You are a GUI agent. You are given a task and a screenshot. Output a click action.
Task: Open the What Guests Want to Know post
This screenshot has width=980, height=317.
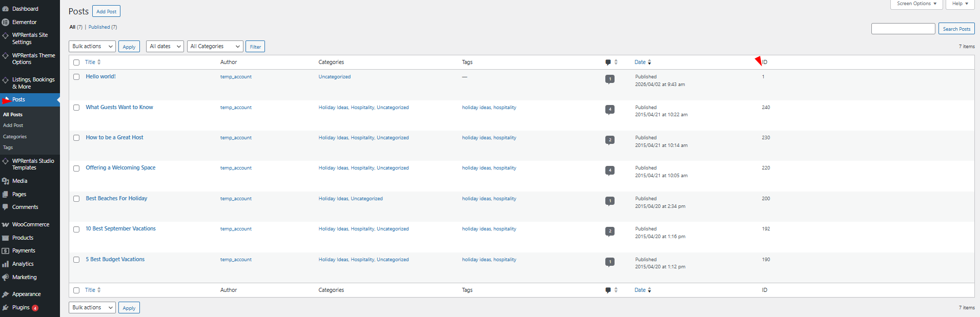click(x=119, y=108)
